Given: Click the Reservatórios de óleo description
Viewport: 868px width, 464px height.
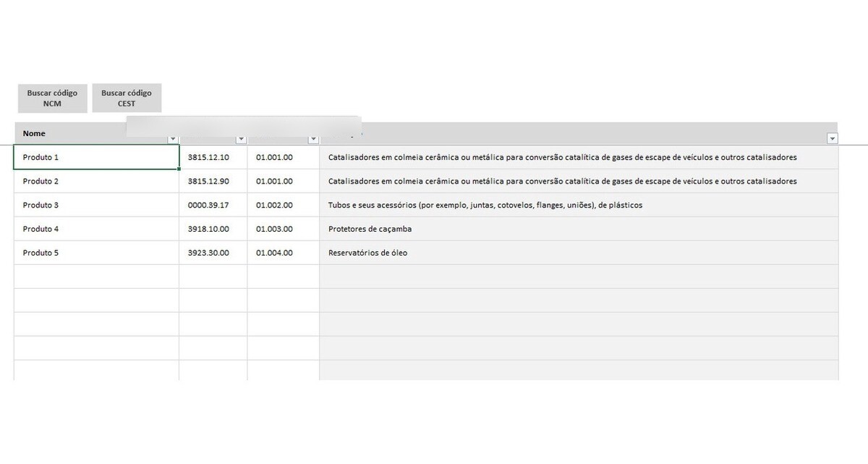Looking at the screenshot, I should (367, 253).
